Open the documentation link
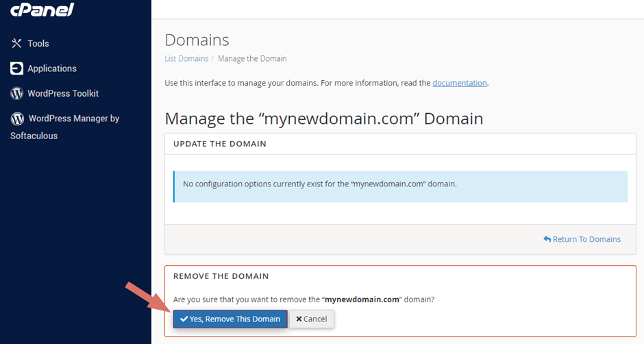The image size is (644, 344). [460, 83]
